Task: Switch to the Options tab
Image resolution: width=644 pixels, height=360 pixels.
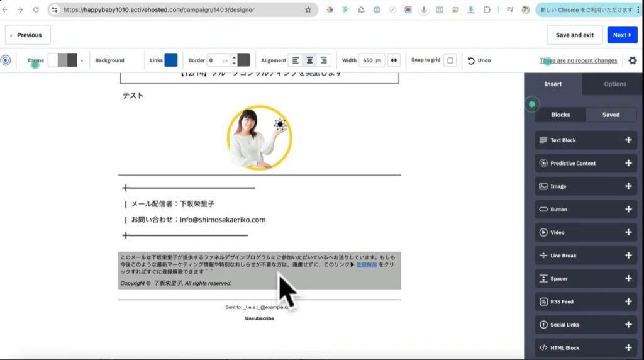Action: [614, 84]
